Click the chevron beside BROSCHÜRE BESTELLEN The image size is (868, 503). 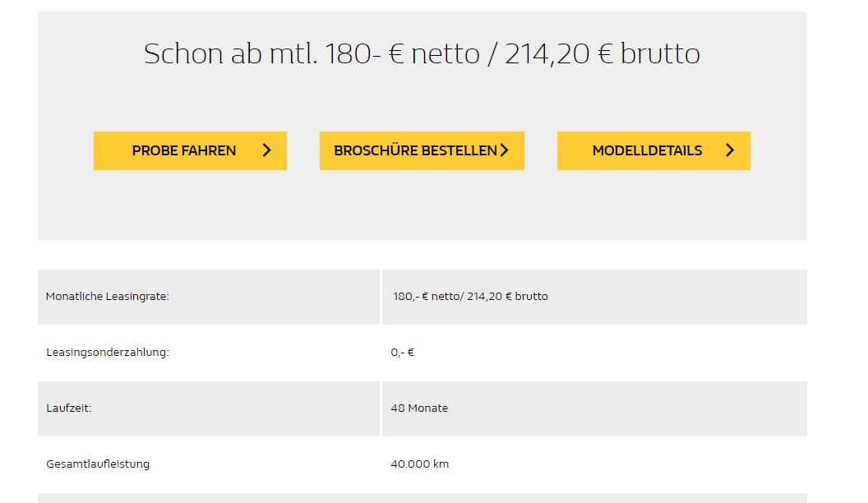point(505,150)
